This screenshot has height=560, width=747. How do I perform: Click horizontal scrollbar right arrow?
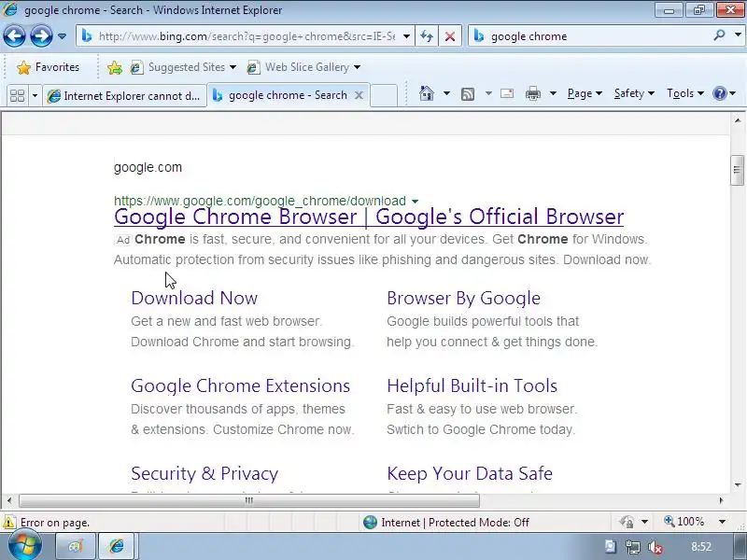click(721, 500)
